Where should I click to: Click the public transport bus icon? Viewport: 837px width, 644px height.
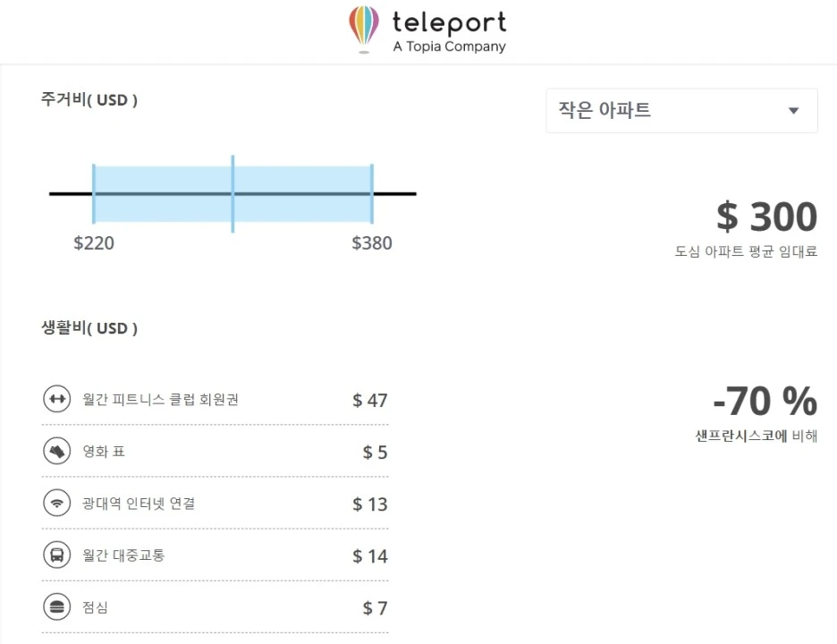point(56,555)
